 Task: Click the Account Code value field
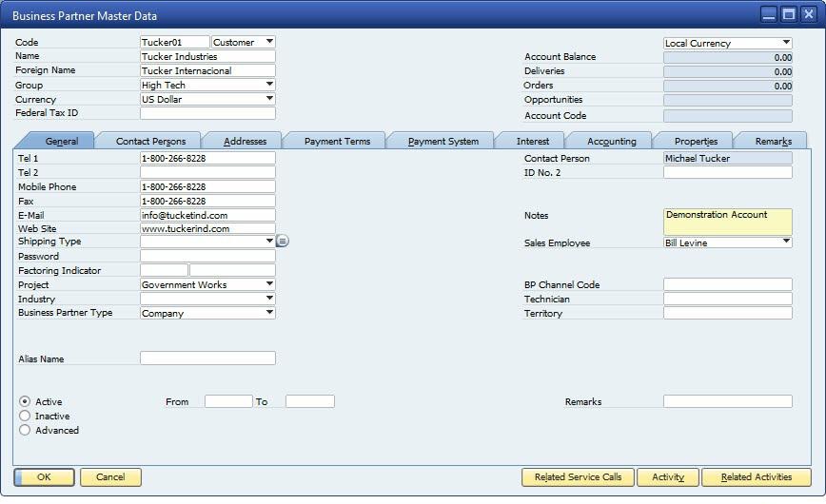click(727, 115)
